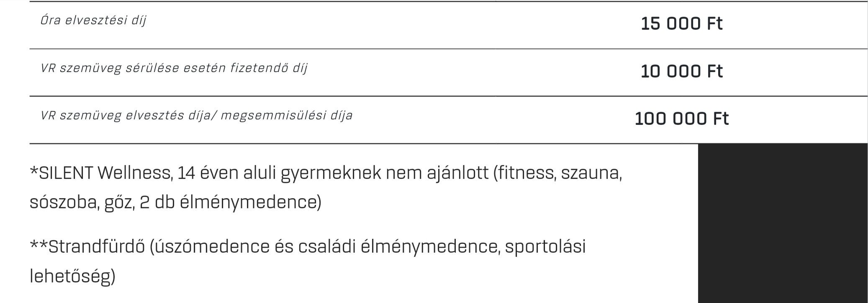Click the 'sószoba, gőz' text
The width and height of the screenshot is (868, 303).
82,203
